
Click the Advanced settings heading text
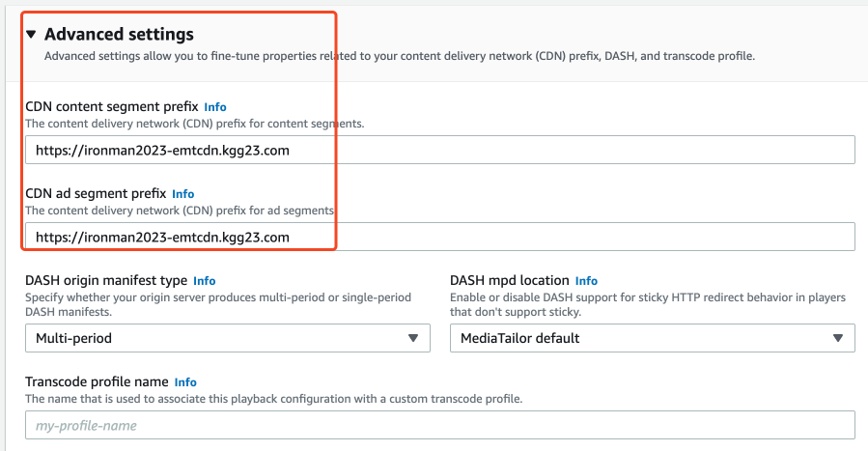coord(119,35)
